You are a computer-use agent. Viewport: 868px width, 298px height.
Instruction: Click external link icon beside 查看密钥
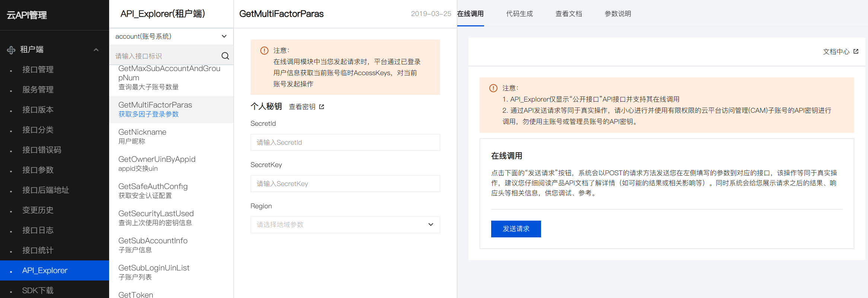tap(322, 107)
